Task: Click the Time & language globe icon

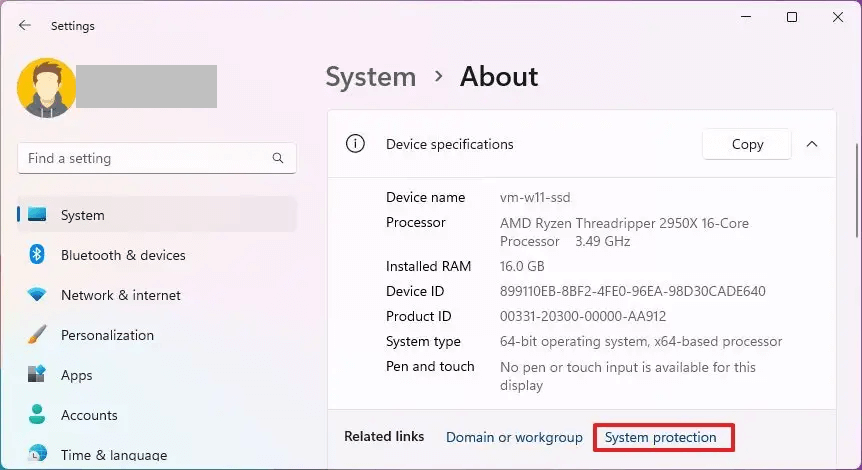Action: 37,455
